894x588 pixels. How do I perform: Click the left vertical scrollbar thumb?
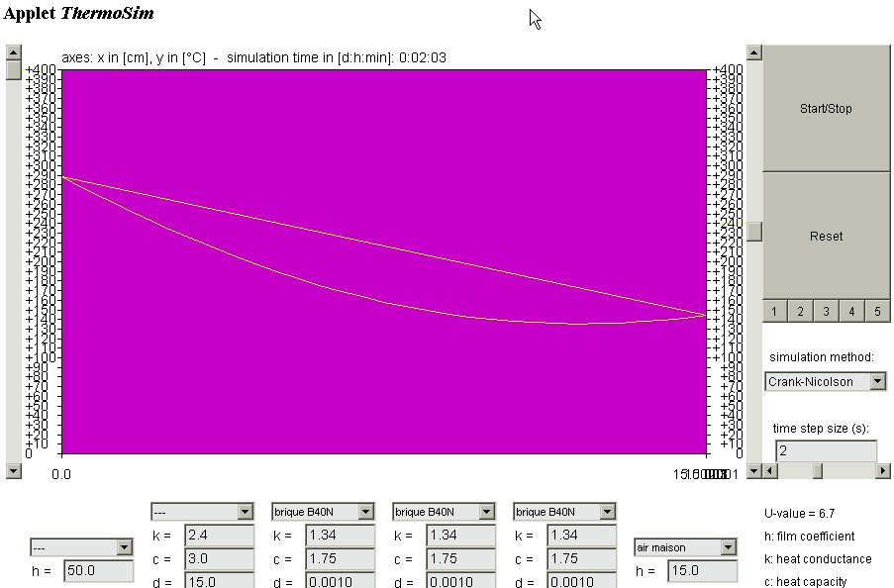point(14,70)
